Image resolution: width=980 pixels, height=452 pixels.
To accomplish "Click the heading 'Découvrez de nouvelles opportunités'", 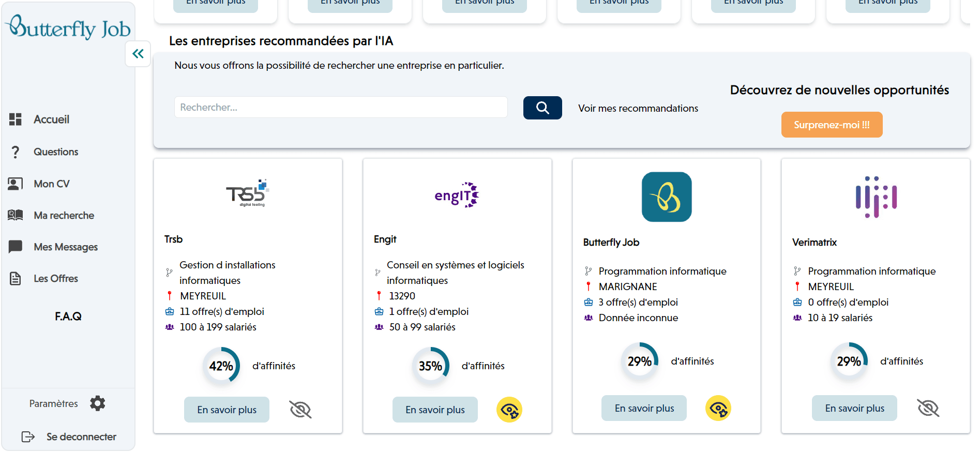I will coord(839,90).
